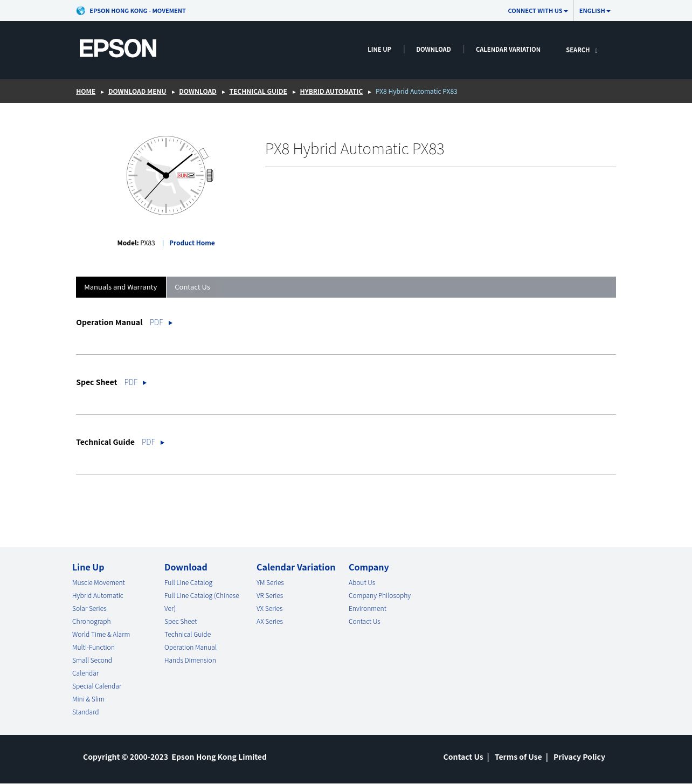Click the Download footer heading
692x784 pixels.
point(186,567)
